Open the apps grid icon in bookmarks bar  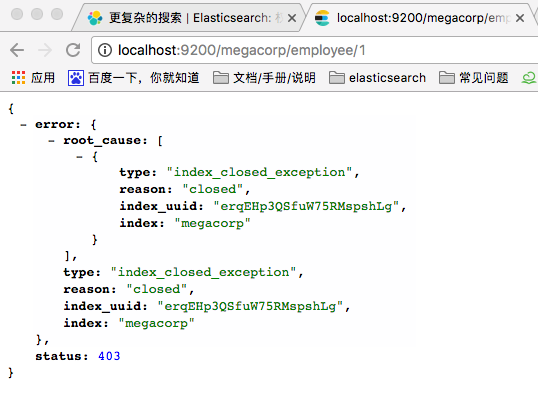[18, 78]
